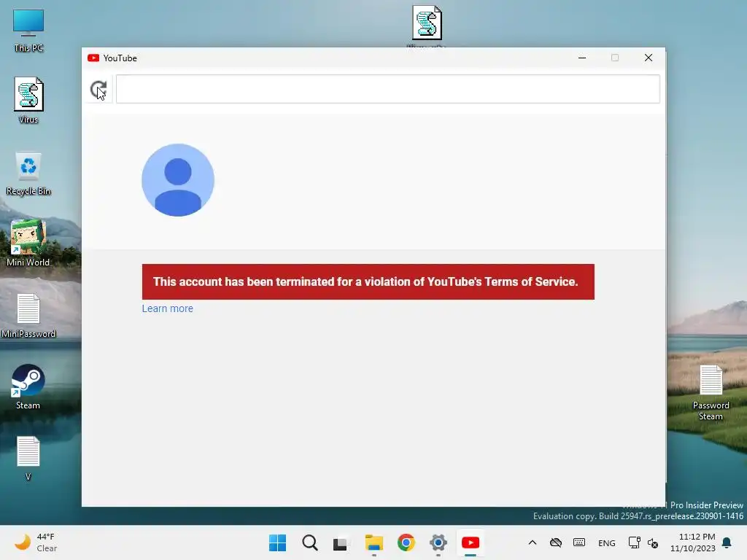The width and height of the screenshot is (747, 560).
Task: Close the YouTube window
Action: 648,58
